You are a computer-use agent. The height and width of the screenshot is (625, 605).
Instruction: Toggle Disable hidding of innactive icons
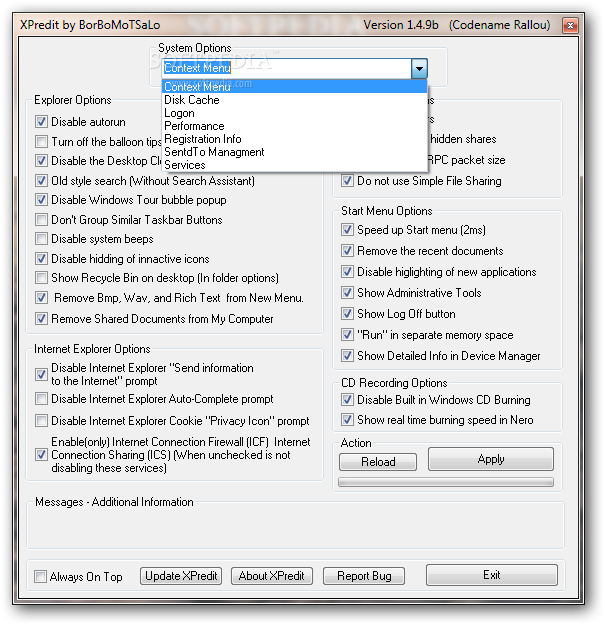[41, 259]
